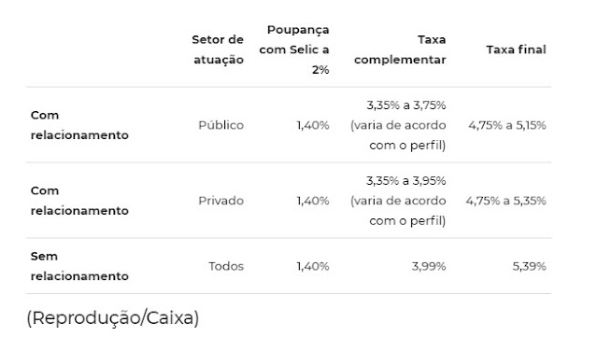Click the '3,99%' complementary rate cell

[429, 266]
